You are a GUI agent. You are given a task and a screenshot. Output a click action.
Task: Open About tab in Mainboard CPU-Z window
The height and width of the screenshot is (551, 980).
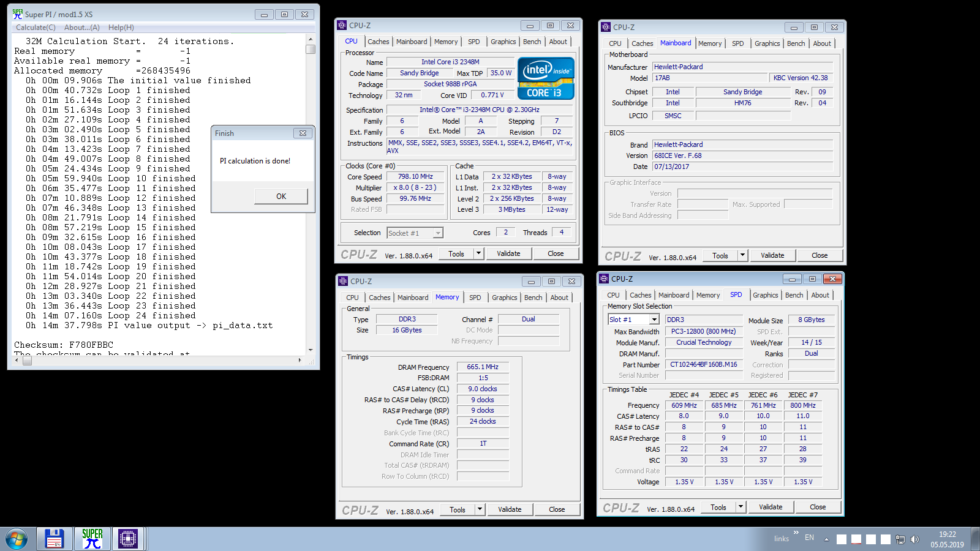(x=822, y=43)
